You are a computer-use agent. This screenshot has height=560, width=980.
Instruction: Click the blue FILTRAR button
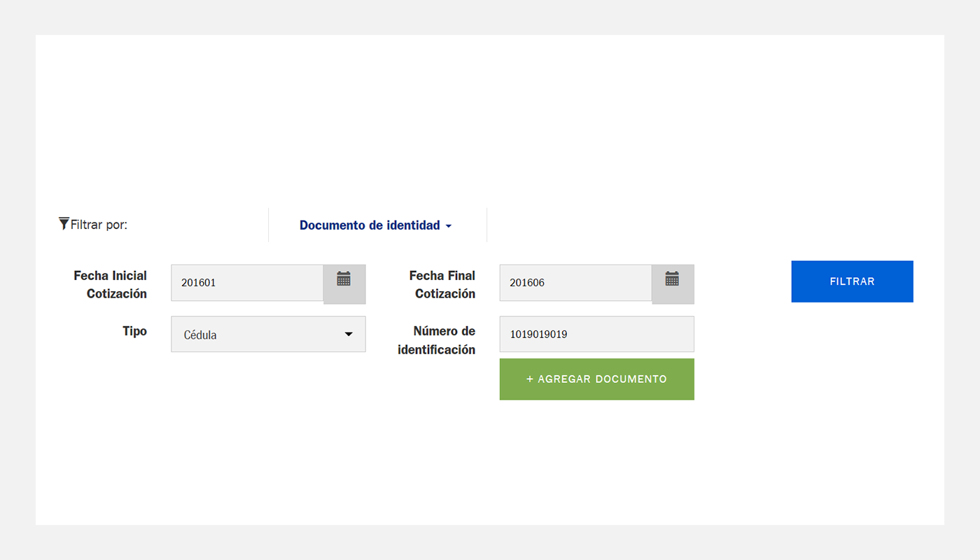[x=852, y=281]
